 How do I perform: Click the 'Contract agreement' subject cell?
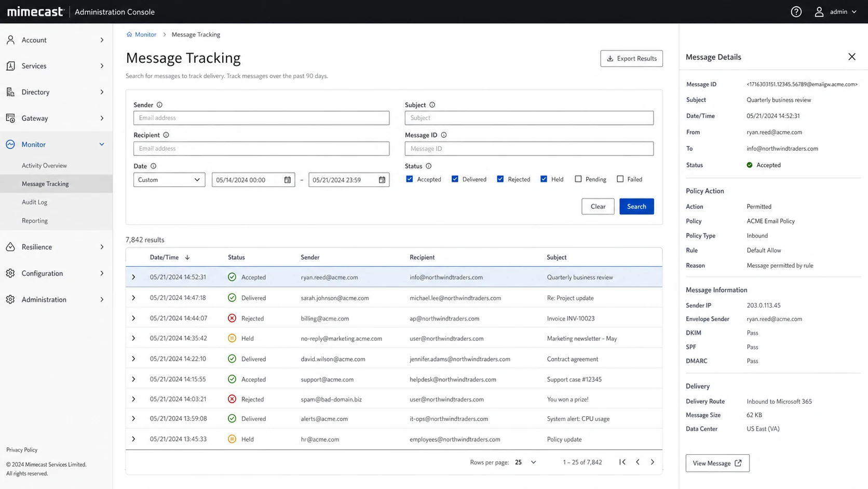tap(573, 359)
